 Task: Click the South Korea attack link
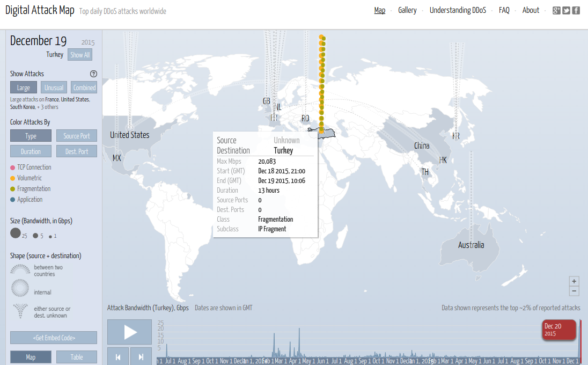(x=22, y=107)
